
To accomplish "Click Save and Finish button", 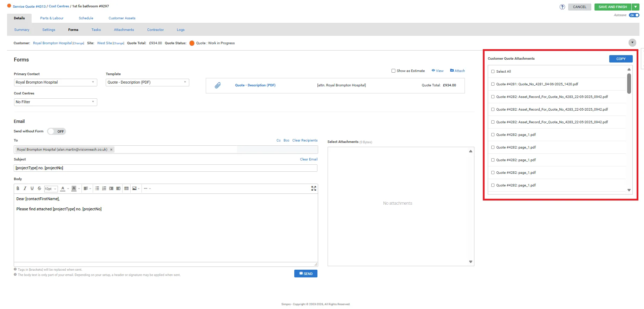I will (613, 7).
